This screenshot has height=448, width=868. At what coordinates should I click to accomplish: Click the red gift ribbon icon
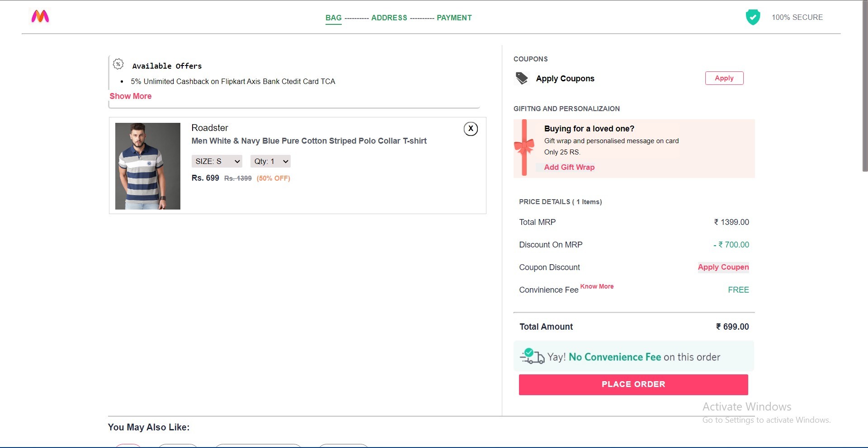pos(524,147)
